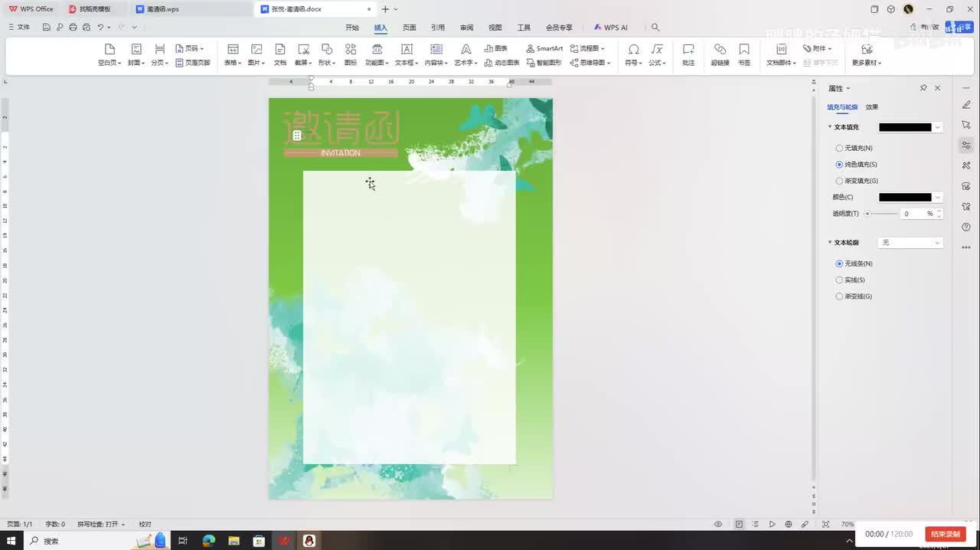The height and width of the screenshot is (550, 980).
Task: Insert WordArt (艺术字)
Action: [x=465, y=54]
